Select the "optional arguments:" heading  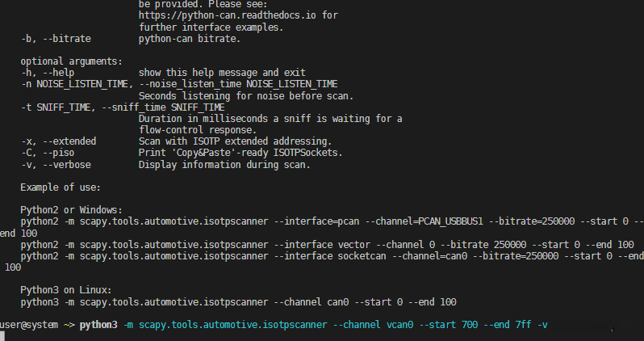coord(72,61)
